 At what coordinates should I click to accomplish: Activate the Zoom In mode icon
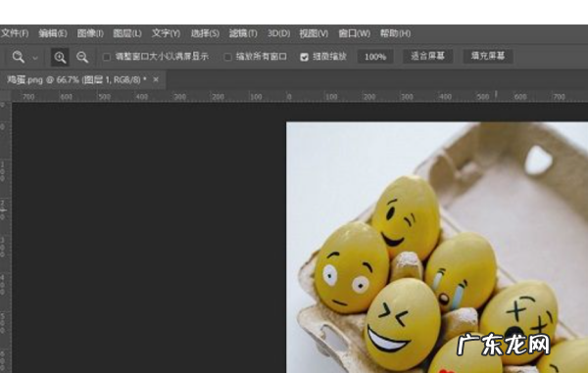click(60, 58)
